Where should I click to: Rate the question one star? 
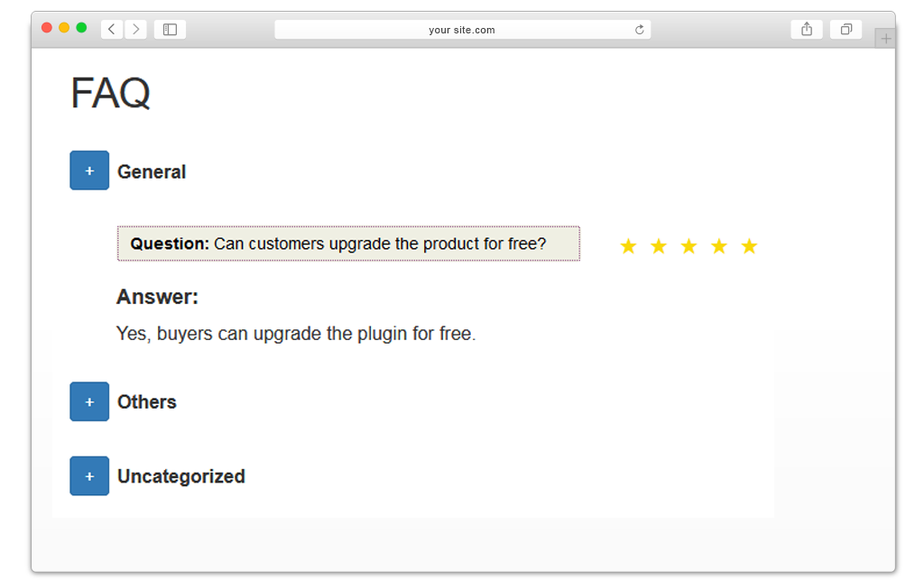click(628, 246)
